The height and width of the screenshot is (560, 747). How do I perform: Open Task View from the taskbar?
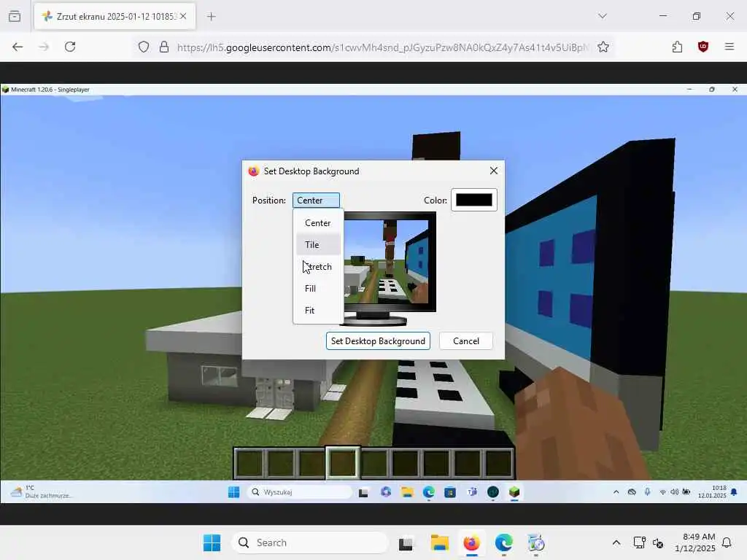click(406, 542)
